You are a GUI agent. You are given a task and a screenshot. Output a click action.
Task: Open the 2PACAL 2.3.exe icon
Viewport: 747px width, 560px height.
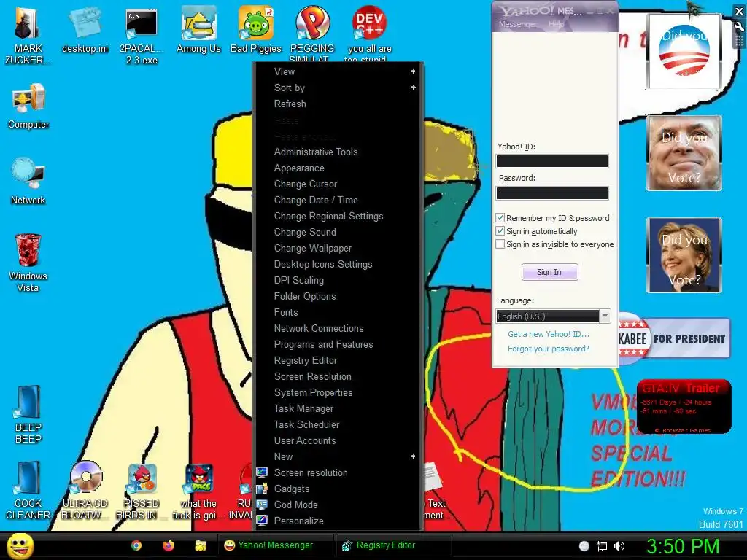pyautogui.click(x=142, y=36)
